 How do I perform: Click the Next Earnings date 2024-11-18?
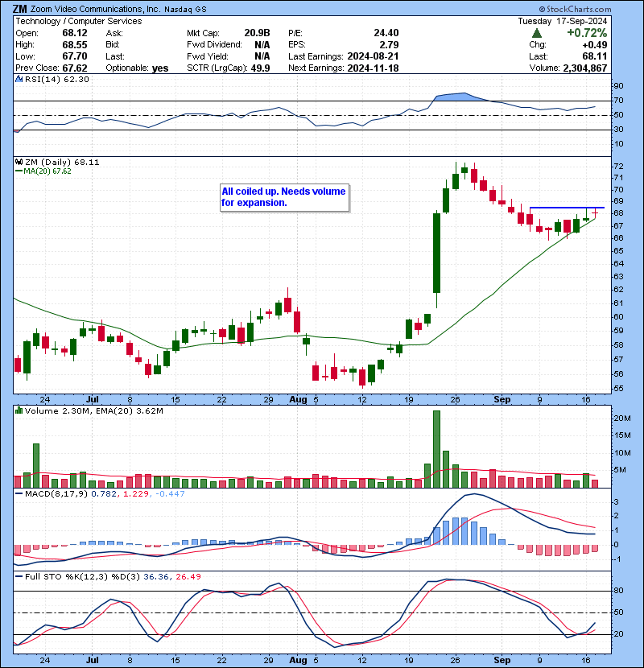373,68
